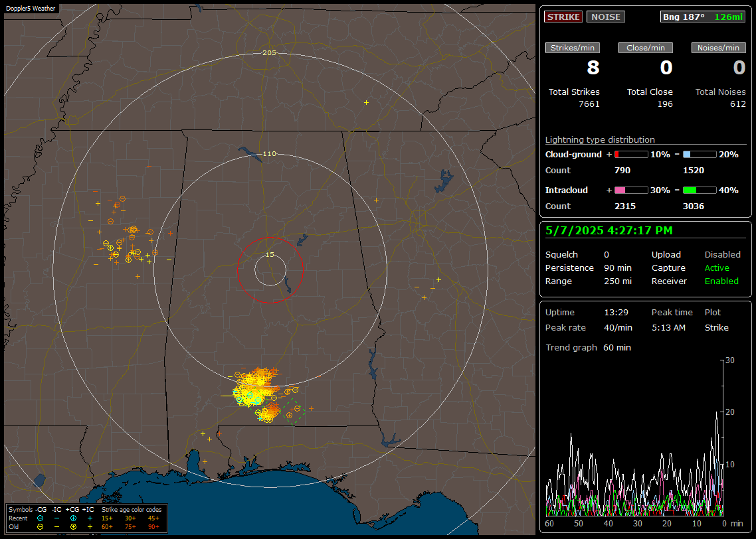Click the date and time 5/7/2025 4:27:17 PM
This screenshot has height=539, width=756.
click(609, 230)
